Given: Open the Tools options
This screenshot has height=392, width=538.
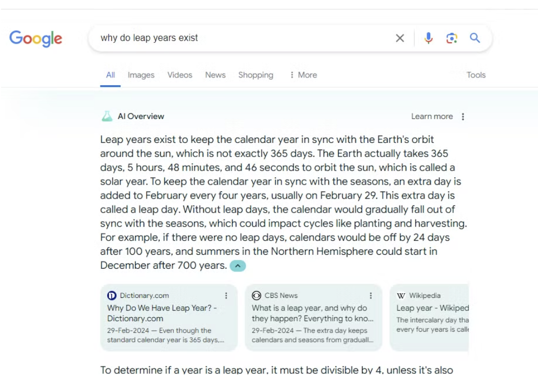Looking at the screenshot, I should tap(476, 75).
